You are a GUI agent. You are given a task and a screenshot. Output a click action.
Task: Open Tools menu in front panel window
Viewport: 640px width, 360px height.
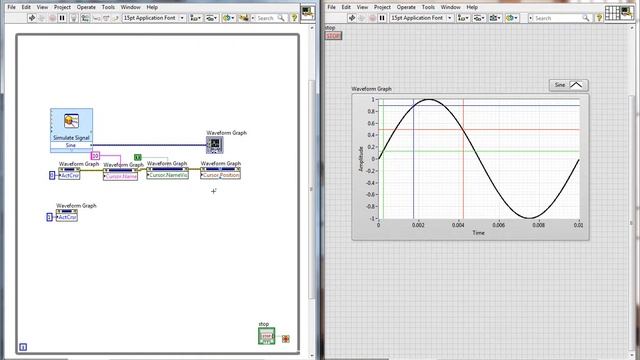point(428,7)
